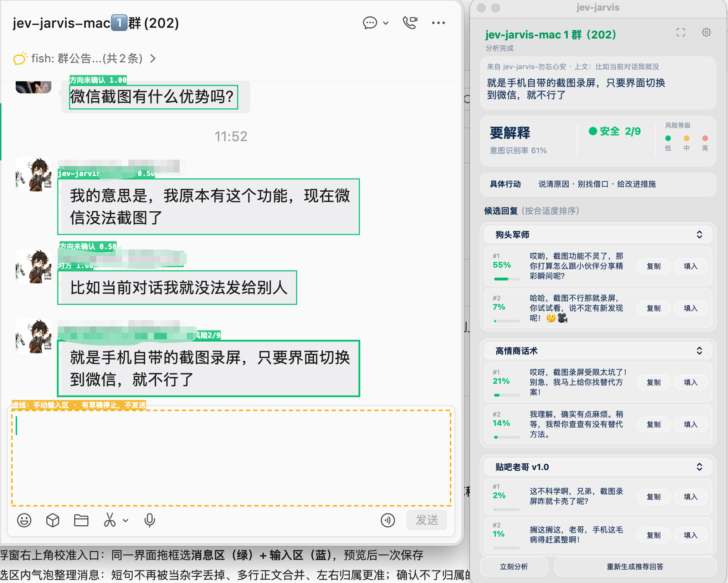Copy the 2% 这不科学啊 reply
This screenshot has height=583, width=728.
(x=653, y=497)
